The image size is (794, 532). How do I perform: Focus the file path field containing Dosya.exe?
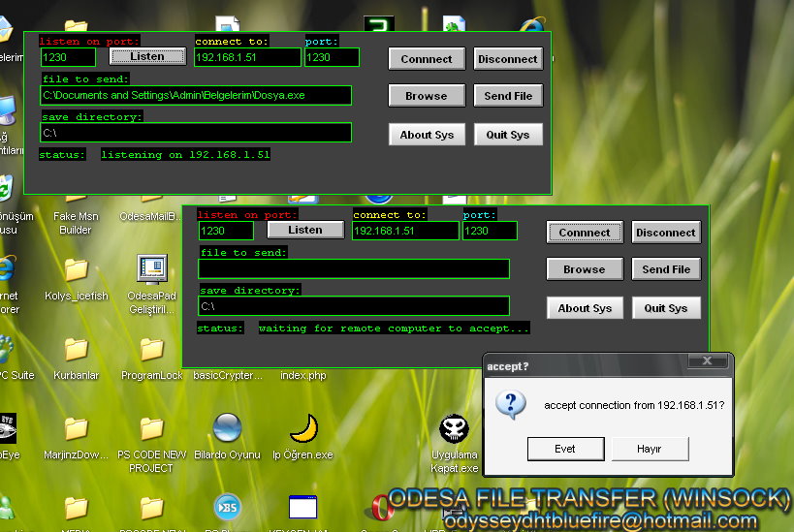coord(196,95)
